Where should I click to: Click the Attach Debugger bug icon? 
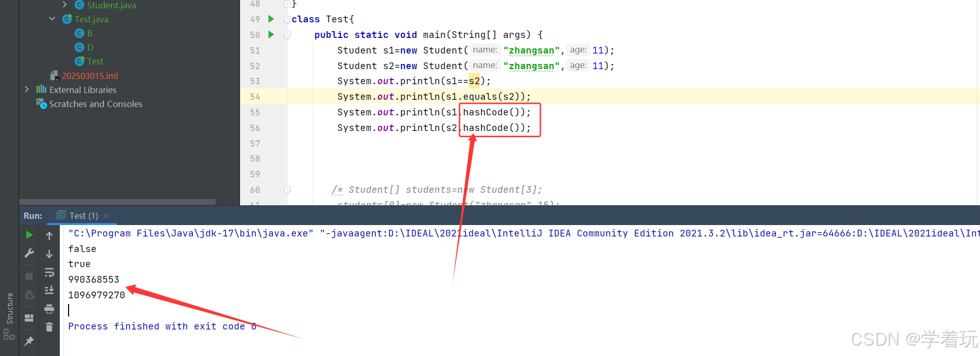[x=30, y=295]
